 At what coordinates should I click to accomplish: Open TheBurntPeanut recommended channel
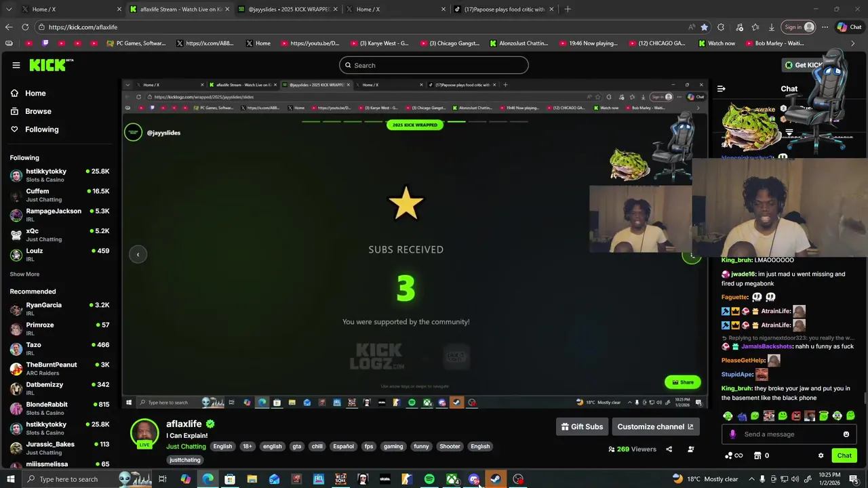pyautogui.click(x=60, y=369)
